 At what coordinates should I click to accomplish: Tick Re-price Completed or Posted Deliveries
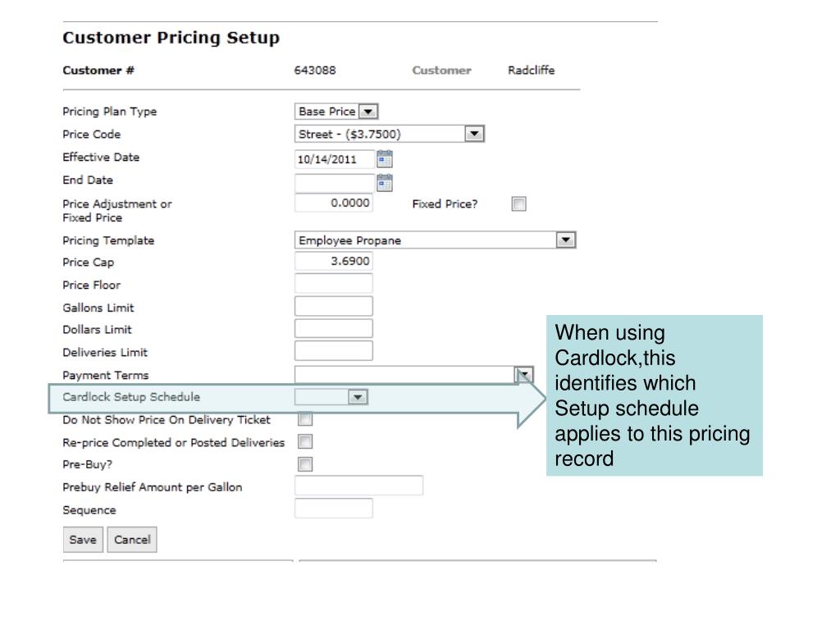click(x=305, y=442)
